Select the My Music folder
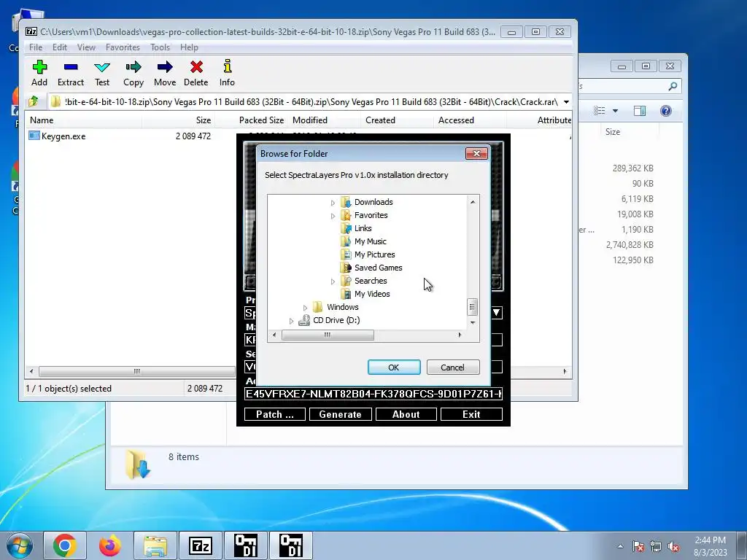Viewport: 747px width, 560px height. [370, 241]
